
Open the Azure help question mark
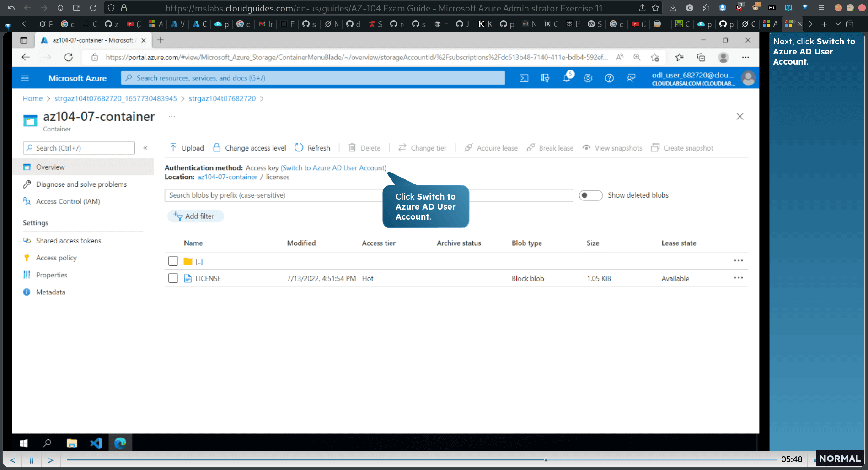pos(609,78)
